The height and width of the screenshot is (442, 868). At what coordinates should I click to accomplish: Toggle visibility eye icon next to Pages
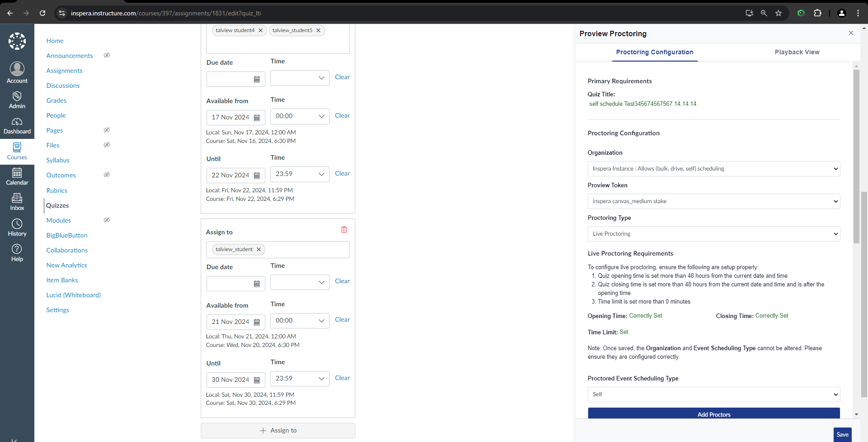tap(107, 130)
